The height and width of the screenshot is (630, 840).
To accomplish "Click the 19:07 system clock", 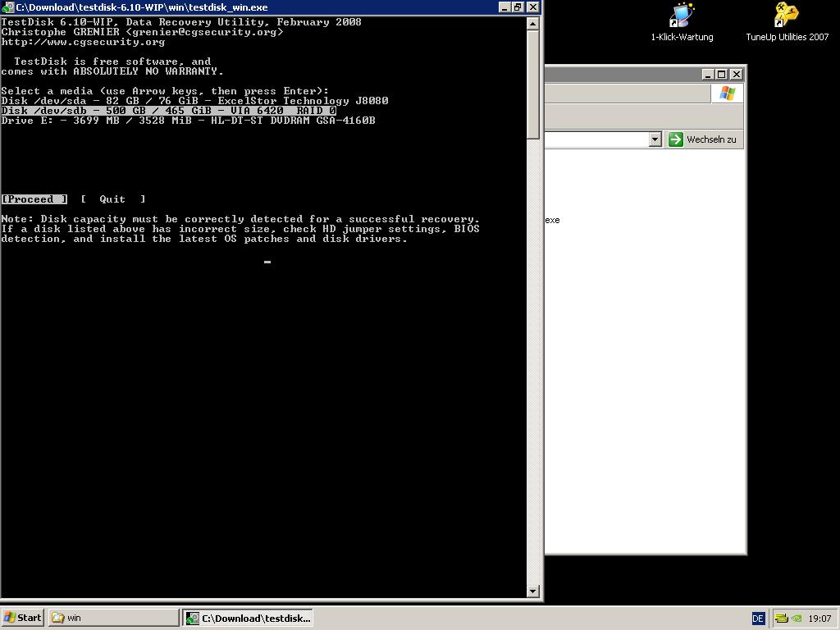I will pos(819,619).
